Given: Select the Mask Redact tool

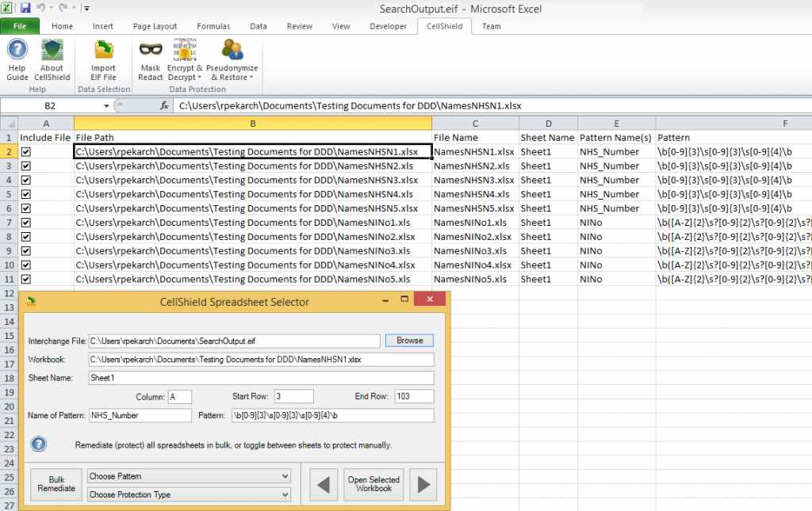Looking at the screenshot, I should (x=151, y=60).
